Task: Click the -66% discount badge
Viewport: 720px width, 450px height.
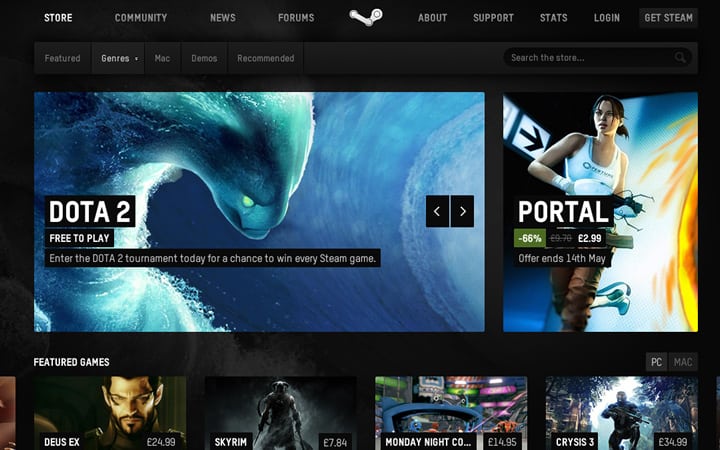Action: [x=530, y=238]
